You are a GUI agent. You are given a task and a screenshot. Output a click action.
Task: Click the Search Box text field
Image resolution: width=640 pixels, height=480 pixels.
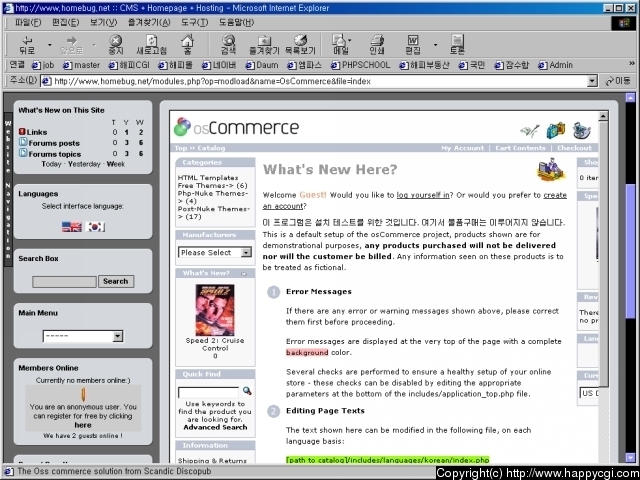pos(64,282)
